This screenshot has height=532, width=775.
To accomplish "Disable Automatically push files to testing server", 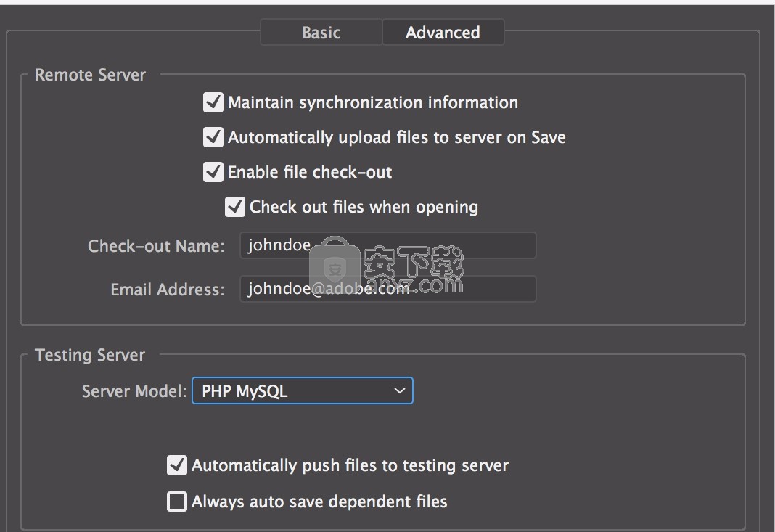I will [x=177, y=465].
